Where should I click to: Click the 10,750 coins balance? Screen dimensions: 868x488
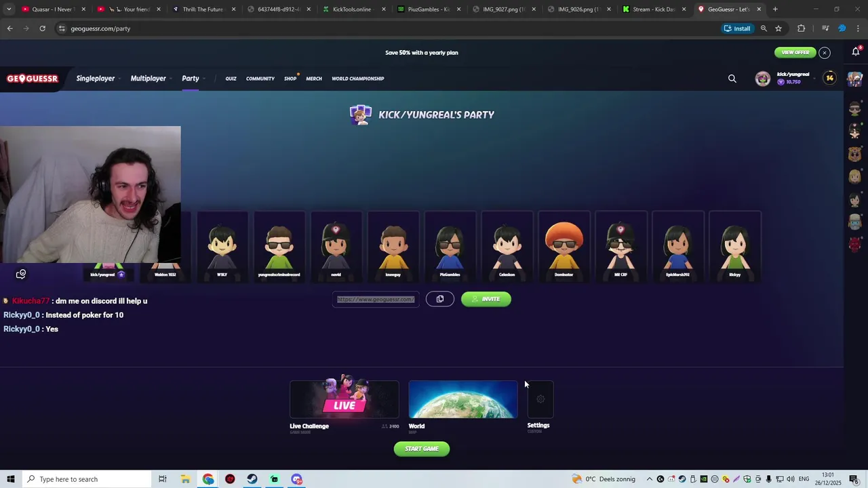click(x=789, y=82)
